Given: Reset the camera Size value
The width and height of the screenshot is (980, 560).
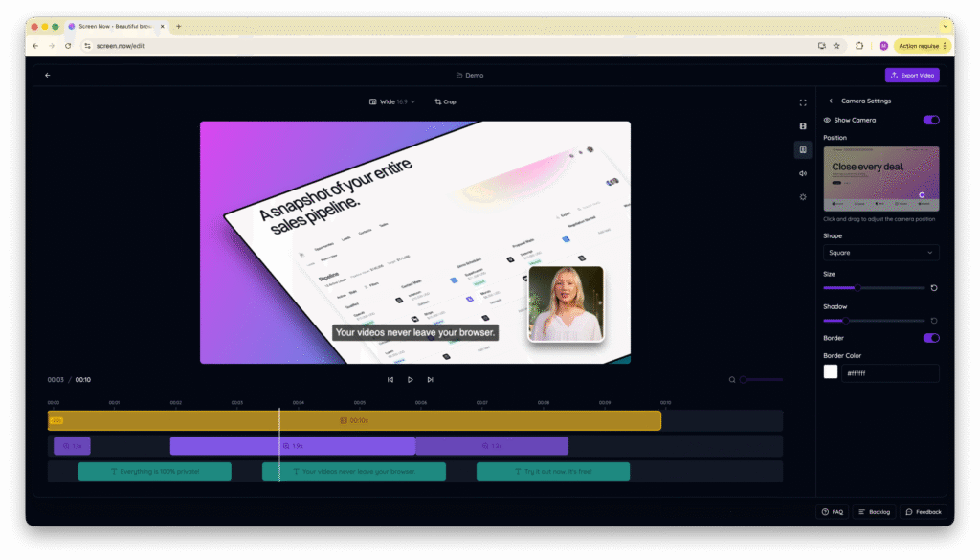Looking at the screenshot, I should pos(934,287).
